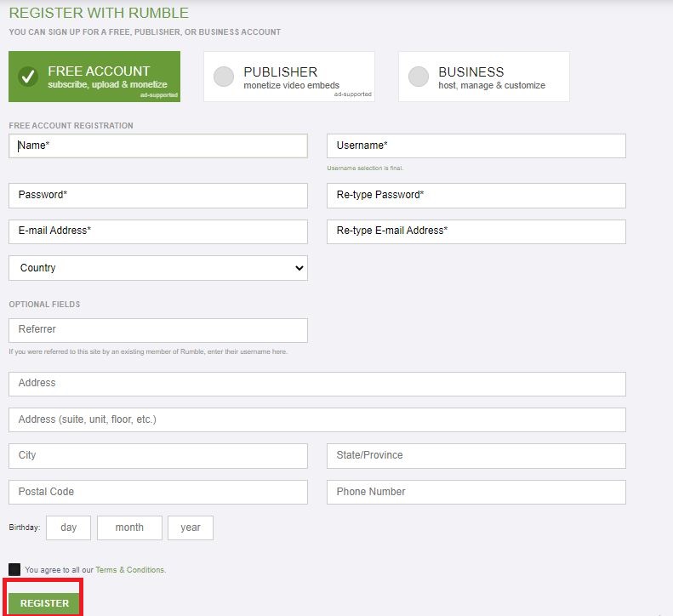
Task: Click the Re-type E-mail Address field
Action: pyautogui.click(x=476, y=231)
